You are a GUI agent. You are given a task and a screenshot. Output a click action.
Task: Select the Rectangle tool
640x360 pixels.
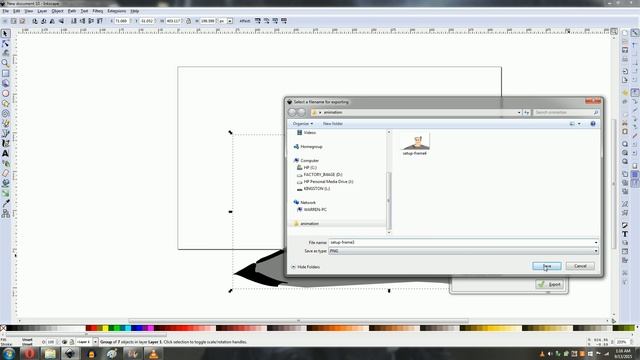[x=5, y=73]
